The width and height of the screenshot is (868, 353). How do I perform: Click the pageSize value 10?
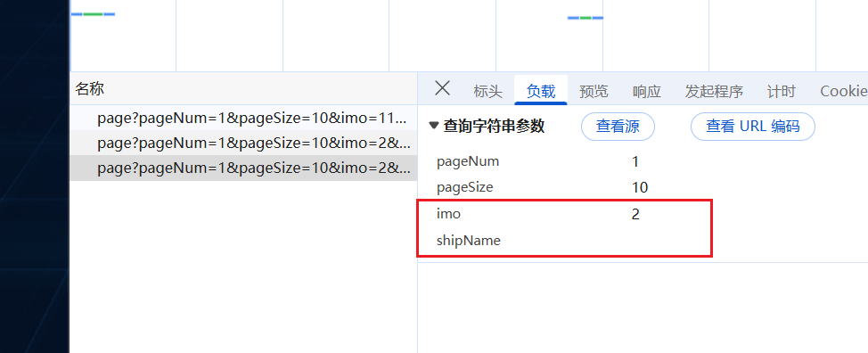tap(639, 187)
